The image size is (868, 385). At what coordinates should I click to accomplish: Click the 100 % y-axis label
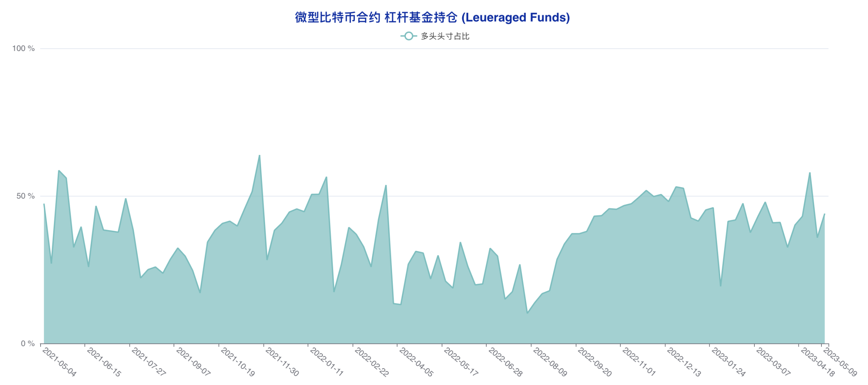coord(23,48)
